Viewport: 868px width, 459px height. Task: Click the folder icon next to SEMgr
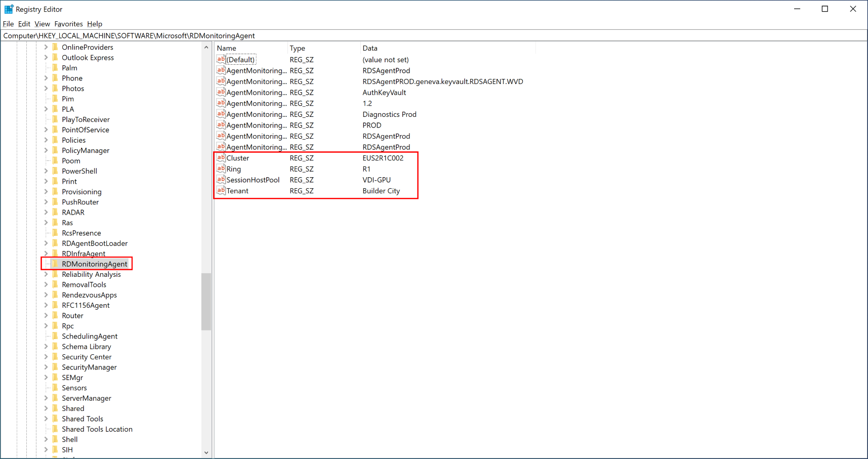coord(55,378)
